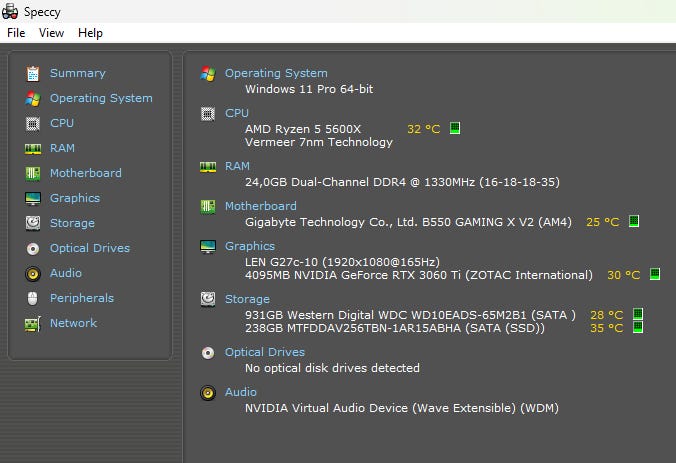Click the Storage drive icon in sidebar
This screenshot has width=676, height=463.
[x=33, y=223]
